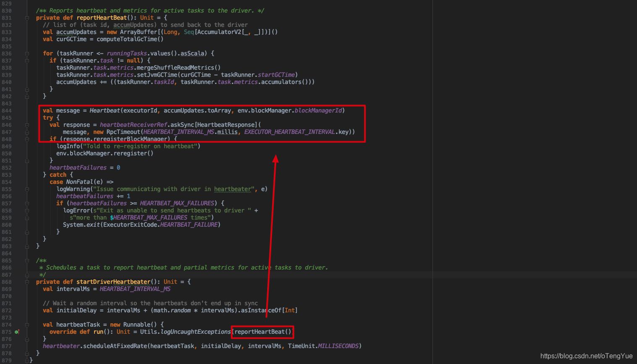637x364 pixels.
Task: Click heartbeatTask declaration on line 874
Action: point(78,325)
